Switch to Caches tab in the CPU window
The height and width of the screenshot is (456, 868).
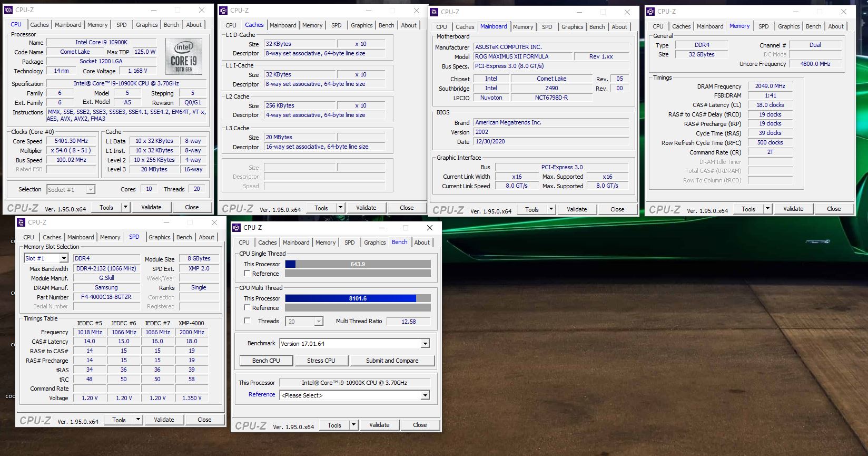40,25
